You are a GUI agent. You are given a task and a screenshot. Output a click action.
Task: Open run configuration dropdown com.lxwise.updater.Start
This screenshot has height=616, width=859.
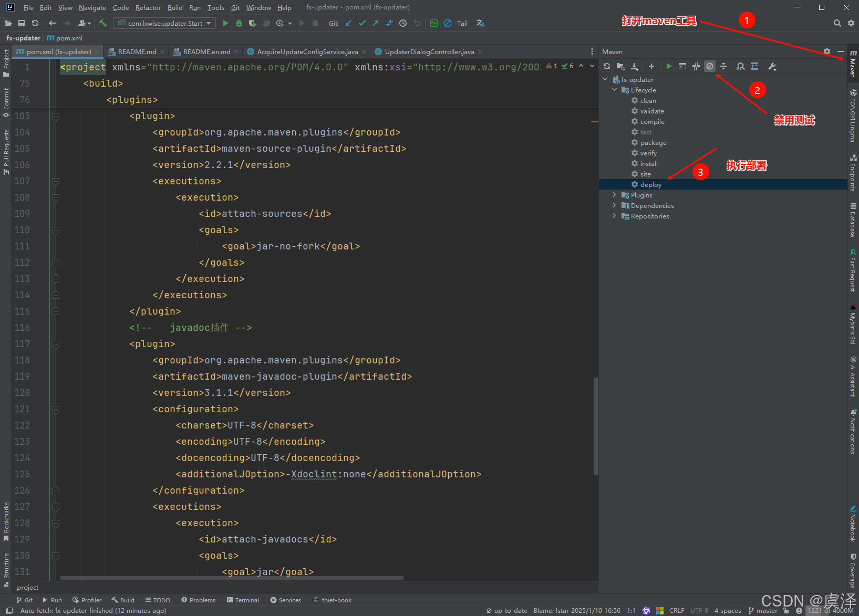(164, 23)
